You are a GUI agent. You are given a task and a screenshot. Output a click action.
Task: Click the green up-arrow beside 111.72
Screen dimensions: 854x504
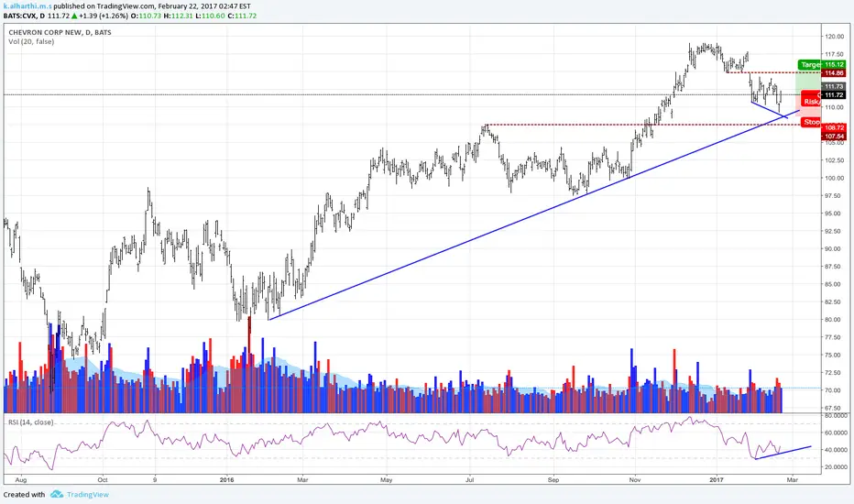(74, 16)
